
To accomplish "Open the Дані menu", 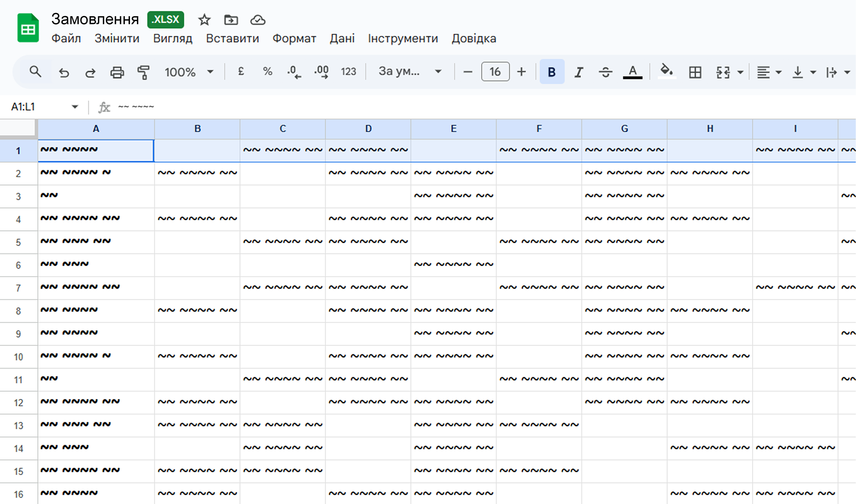I will click(x=342, y=38).
